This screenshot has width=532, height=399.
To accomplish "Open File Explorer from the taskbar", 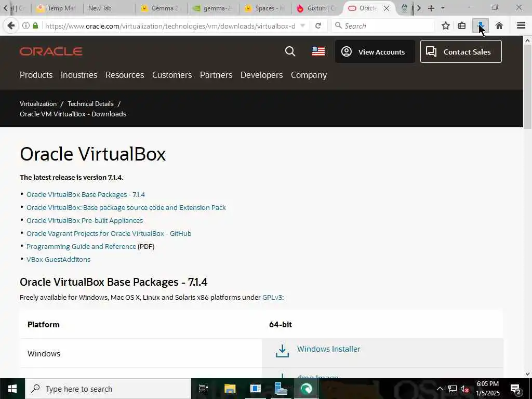I will click(230, 389).
